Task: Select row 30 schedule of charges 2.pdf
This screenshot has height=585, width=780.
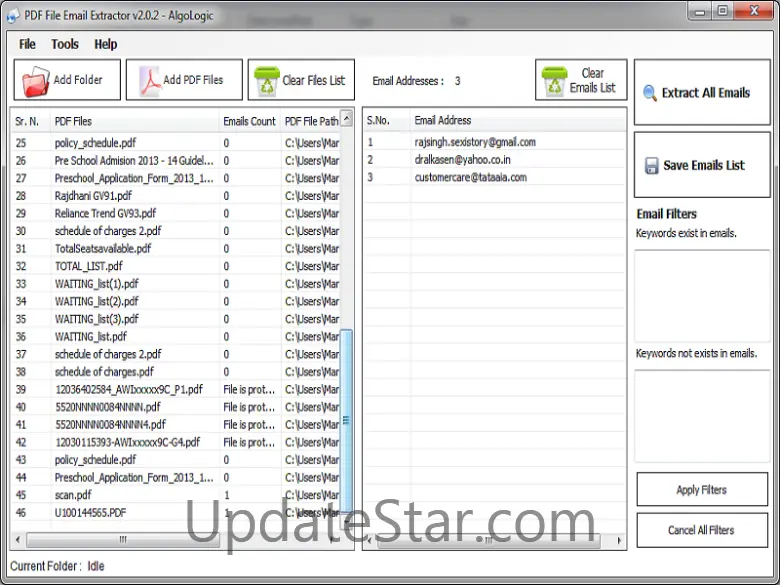Action: tap(177, 231)
